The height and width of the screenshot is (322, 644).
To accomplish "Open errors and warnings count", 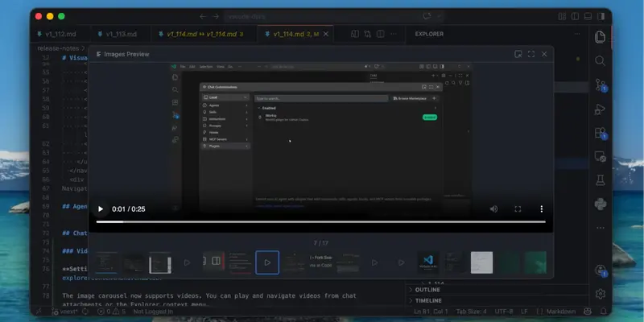I will click(111, 312).
